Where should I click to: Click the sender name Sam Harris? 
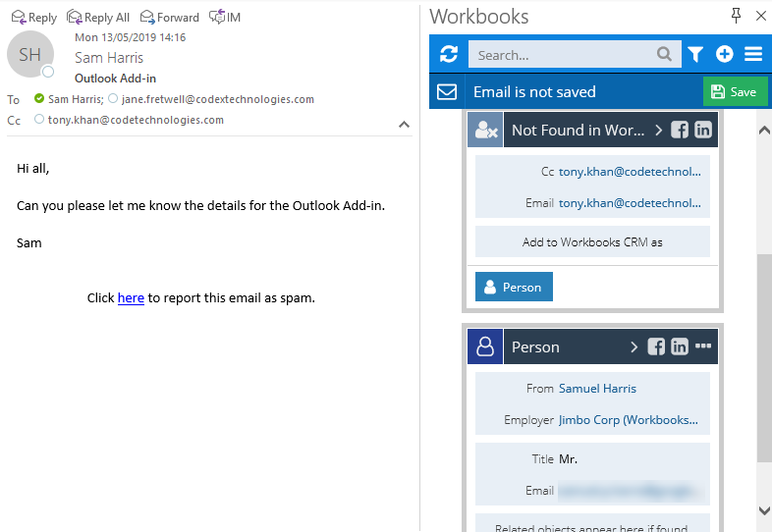tap(109, 58)
